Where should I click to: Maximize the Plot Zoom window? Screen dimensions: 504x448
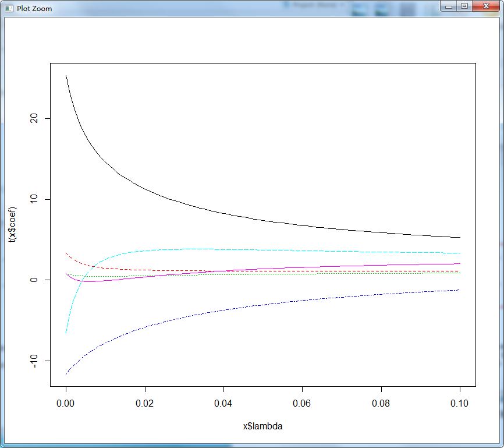click(464, 6)
